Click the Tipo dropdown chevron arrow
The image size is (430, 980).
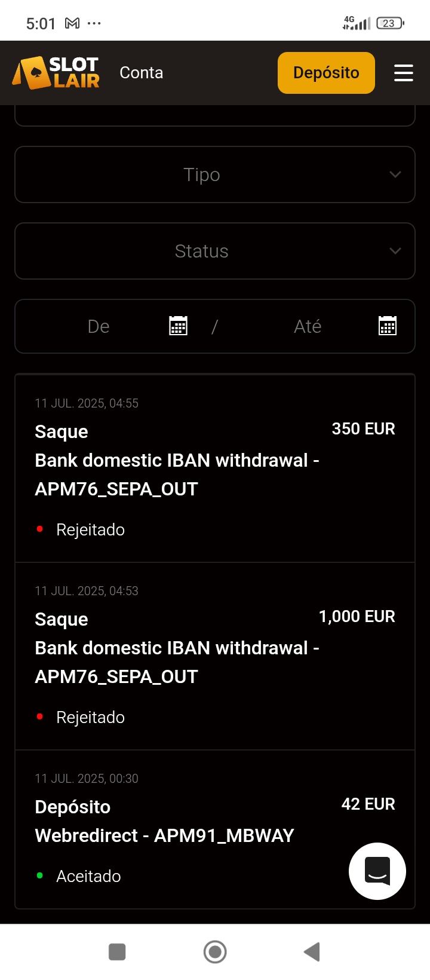coord(395,174)
